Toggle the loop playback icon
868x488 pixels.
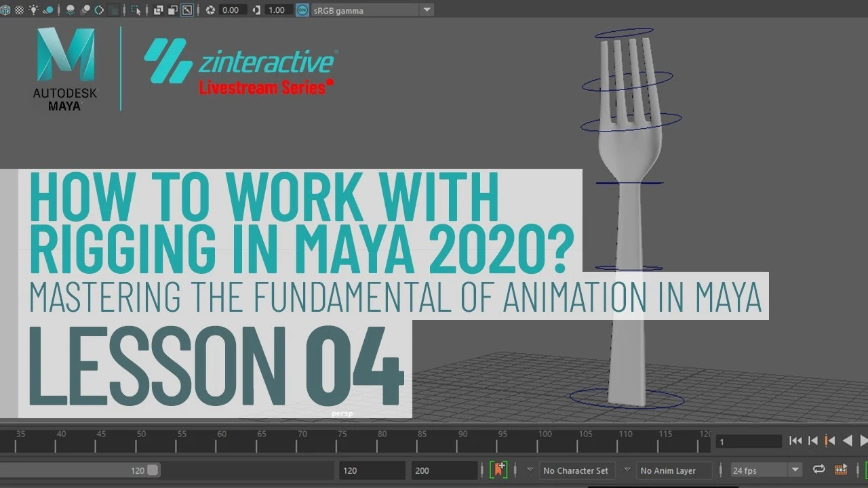click(818, 470)
